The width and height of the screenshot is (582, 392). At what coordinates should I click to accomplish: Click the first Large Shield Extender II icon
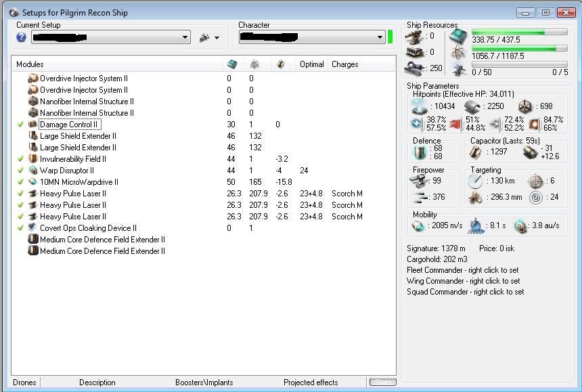33,136
